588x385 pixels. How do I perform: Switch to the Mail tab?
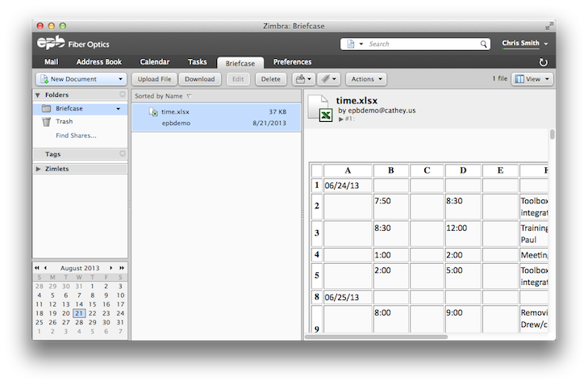pyautogui.click(x=52, y=62)
